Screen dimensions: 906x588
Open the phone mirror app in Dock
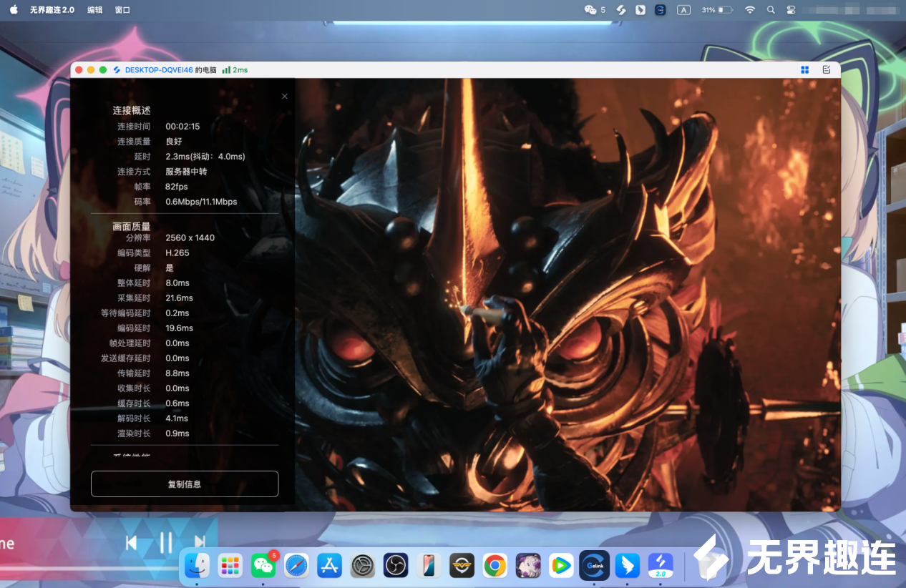[429, 566]
